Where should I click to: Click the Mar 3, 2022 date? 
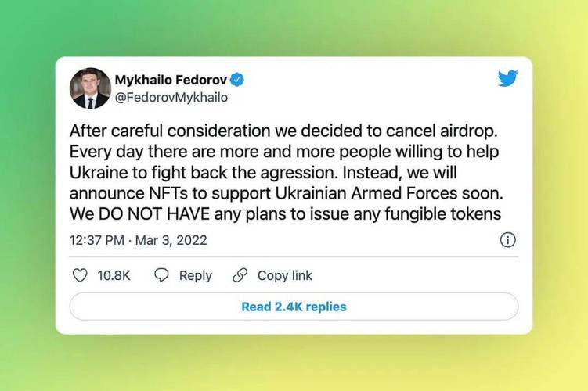tap(171, 240)
